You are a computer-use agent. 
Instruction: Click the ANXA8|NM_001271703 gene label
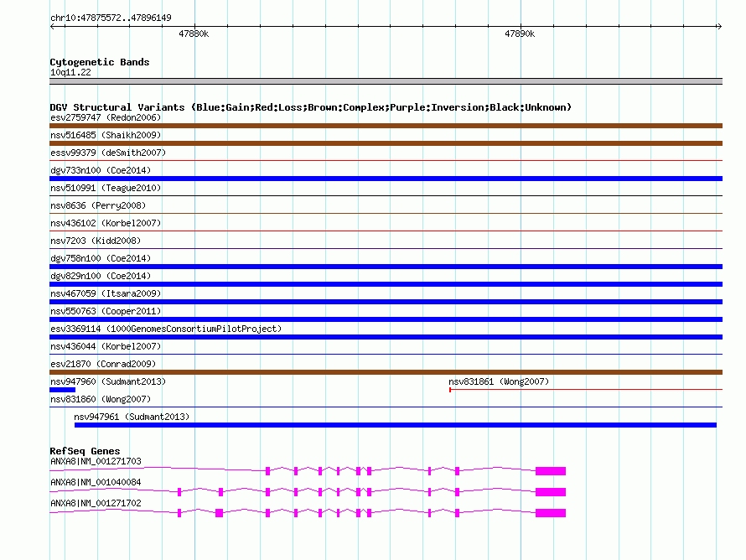[96, 461]
